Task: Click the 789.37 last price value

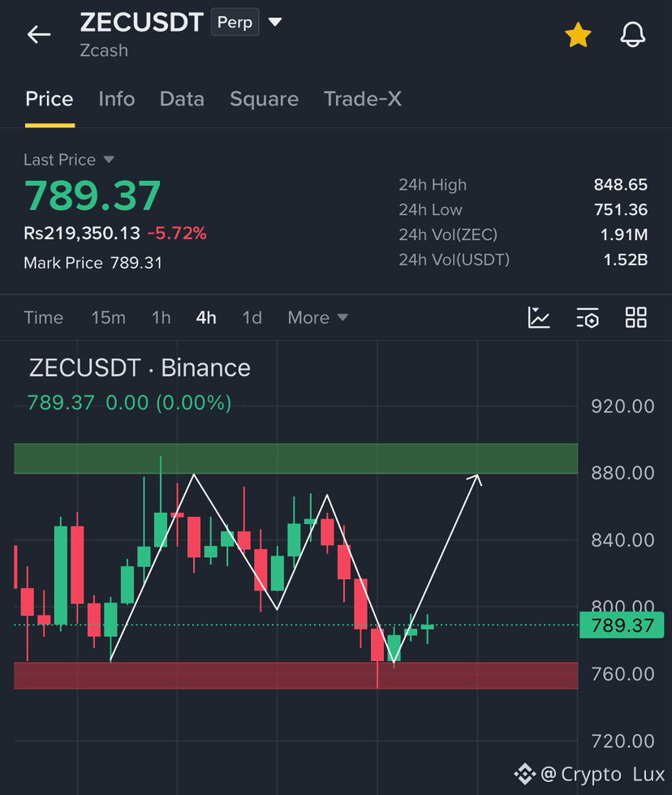Action: [x=93, y=196]
